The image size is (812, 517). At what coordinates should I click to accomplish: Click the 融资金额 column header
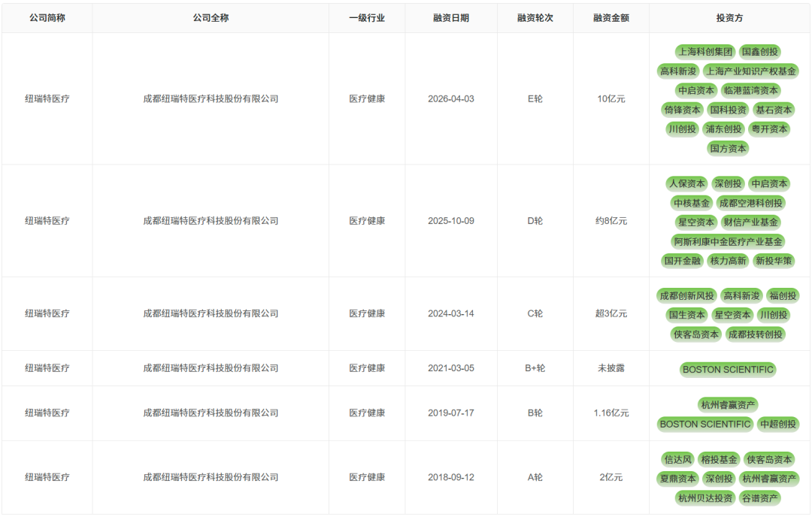610,17
